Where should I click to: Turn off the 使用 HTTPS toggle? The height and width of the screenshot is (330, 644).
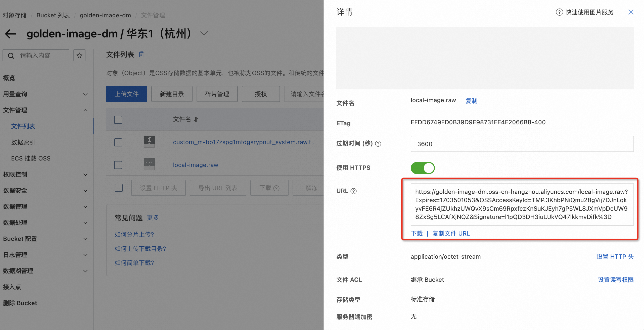tap(423, 168)
